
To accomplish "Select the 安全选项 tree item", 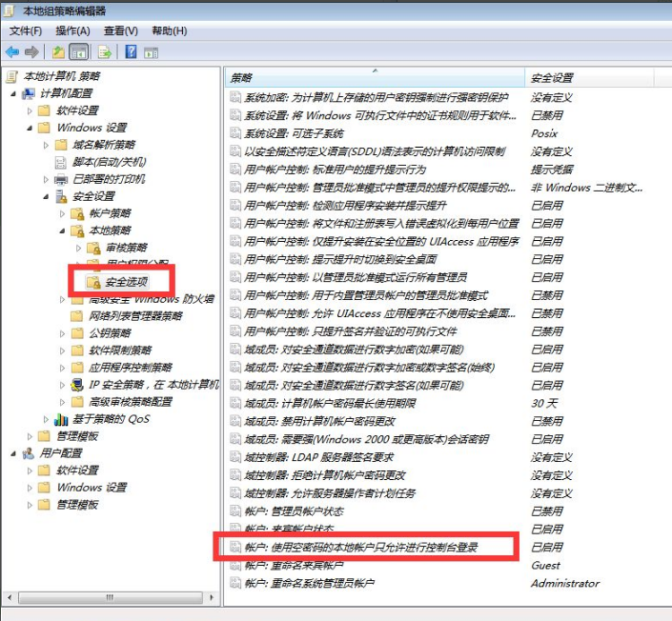I will (125, 282).
